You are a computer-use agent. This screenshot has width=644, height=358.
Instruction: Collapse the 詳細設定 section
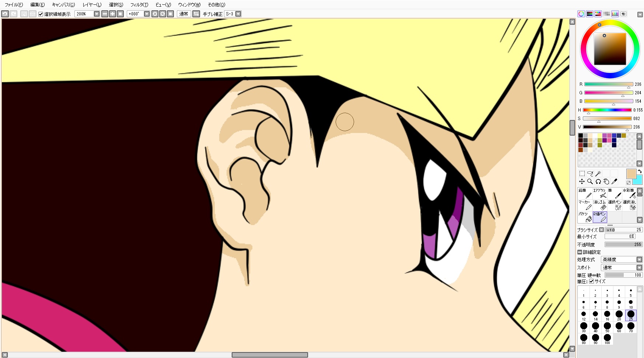pos(580,252)
